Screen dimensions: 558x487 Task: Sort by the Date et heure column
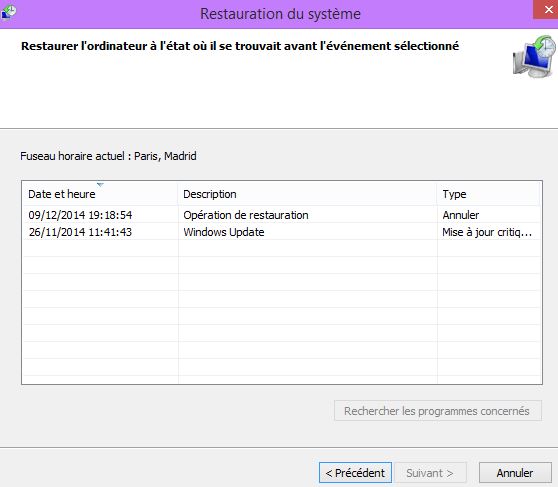(100, 194)
